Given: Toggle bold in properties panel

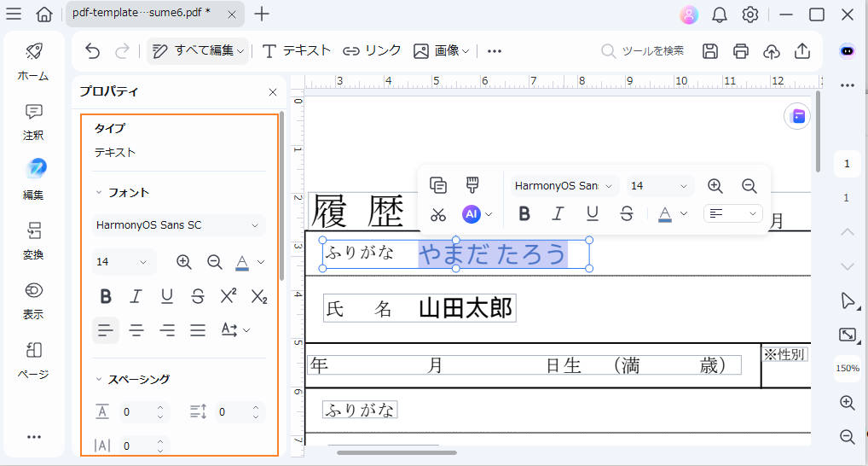Looking at the screenshot, I should [x=105, y=296].
